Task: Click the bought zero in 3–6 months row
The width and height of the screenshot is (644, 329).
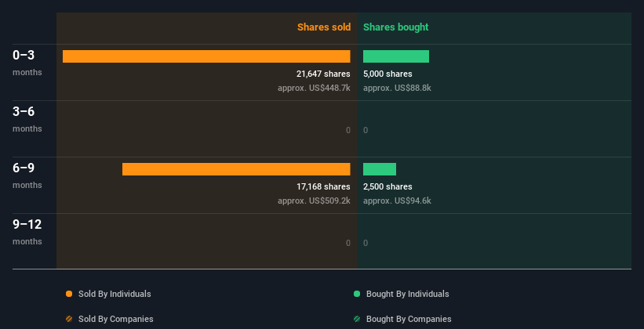Action: coord(366,131)
